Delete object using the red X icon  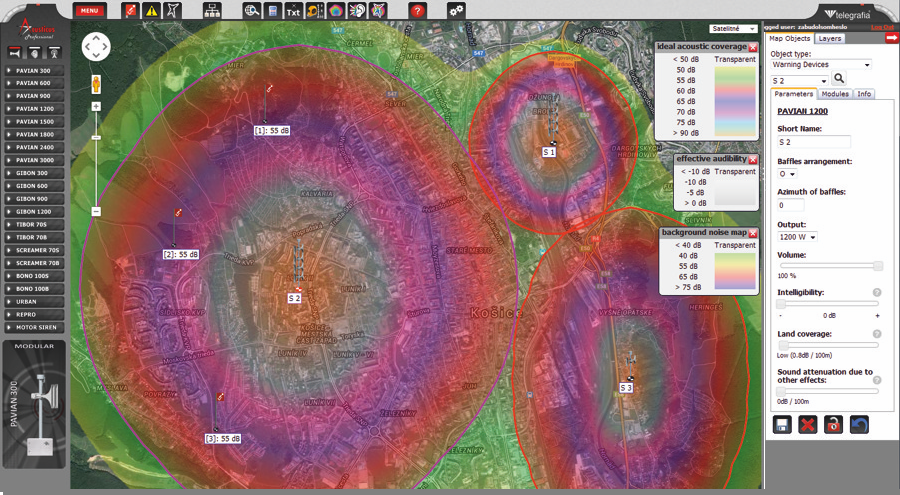pyautogui.click(x=808, y=425)
